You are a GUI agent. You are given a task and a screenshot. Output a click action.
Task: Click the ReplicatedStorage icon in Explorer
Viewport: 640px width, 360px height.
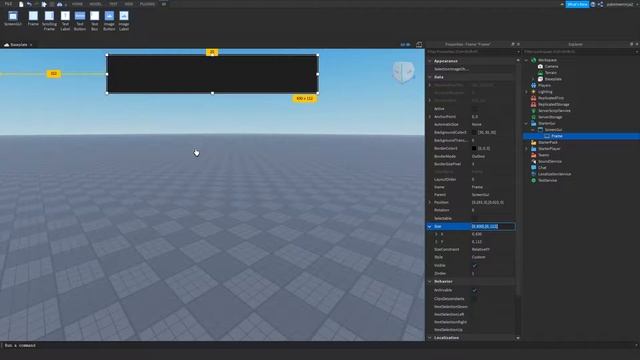[x=533, y=104]
